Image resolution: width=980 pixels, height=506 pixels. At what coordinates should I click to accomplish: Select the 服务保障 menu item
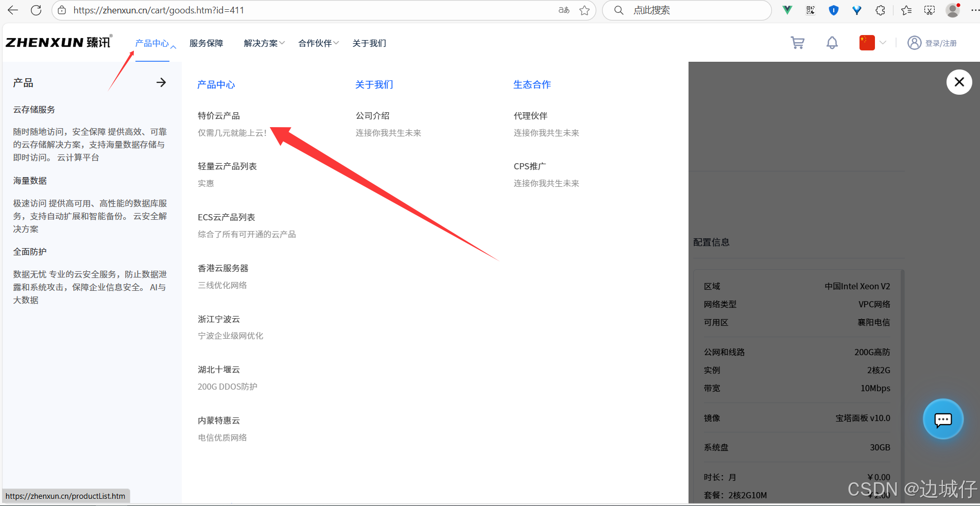[x=206, y=43]
